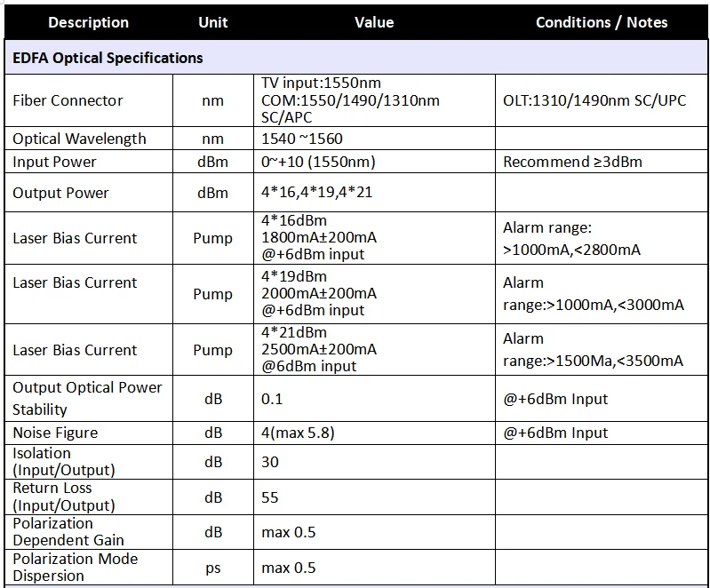Screen dimensions: 710x588
Task: Select the "Optical Wavelength" description cell
Action: click(x=79, y=139)
